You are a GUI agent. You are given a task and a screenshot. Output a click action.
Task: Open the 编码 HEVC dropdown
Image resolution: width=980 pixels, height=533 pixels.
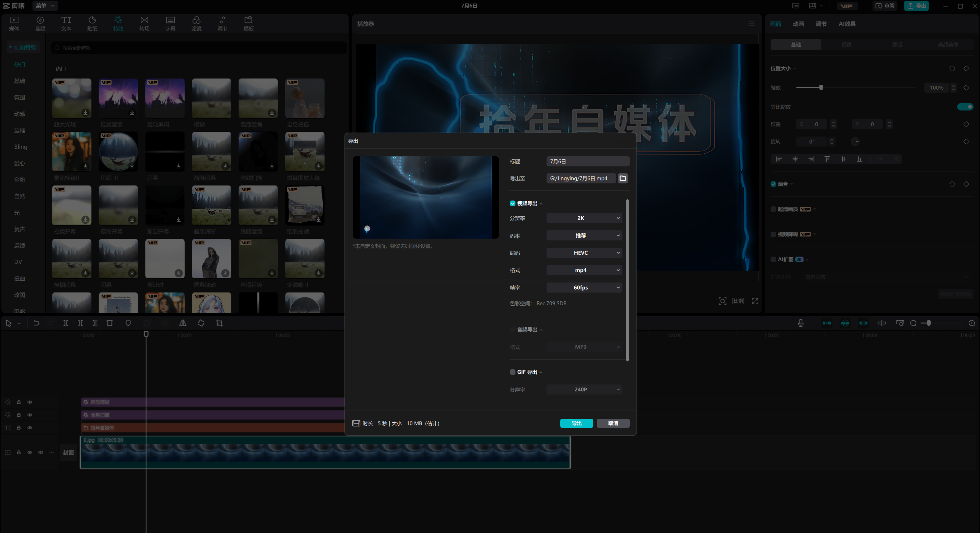click(584, 253)
